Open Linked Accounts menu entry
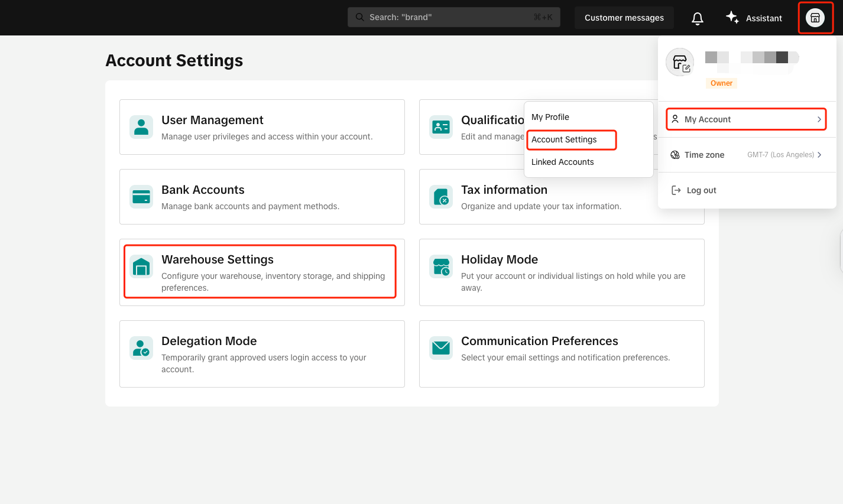 click(x=562, y=162)
